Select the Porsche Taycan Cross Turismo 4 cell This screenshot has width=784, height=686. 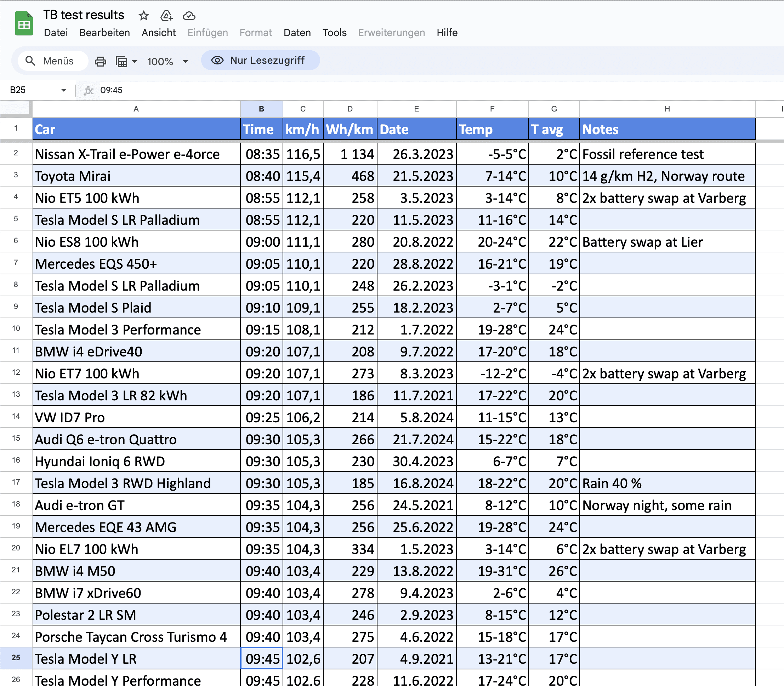point(136,636)
